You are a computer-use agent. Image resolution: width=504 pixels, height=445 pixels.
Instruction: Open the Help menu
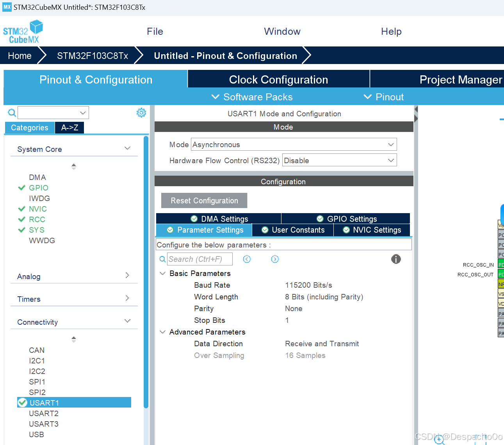[x=391, y=32]
